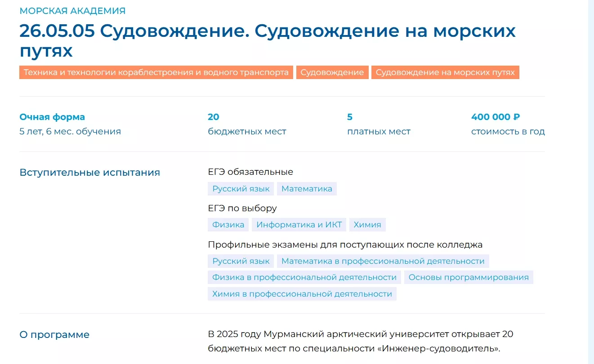The width and height of the screenshot is (594, 364).
Task: Select Русский язык under ЕГЭ обязательные
Action: click(x=241, y=189)
